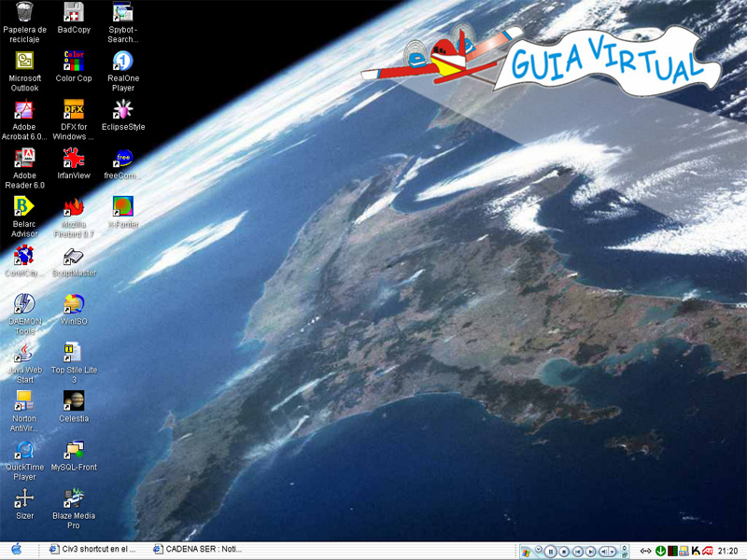The height and width of the screenshot is (560, 747).
Task: Open IrfanView desktop shortcut
Action: tap(74, 158)
